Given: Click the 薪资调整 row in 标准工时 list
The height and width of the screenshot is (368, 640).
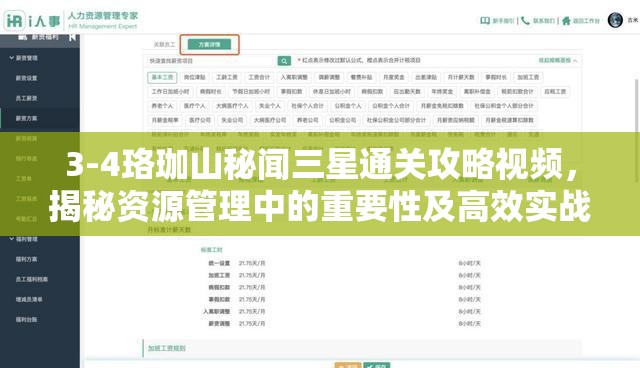Looking at the screenshot, I should 219,324.
